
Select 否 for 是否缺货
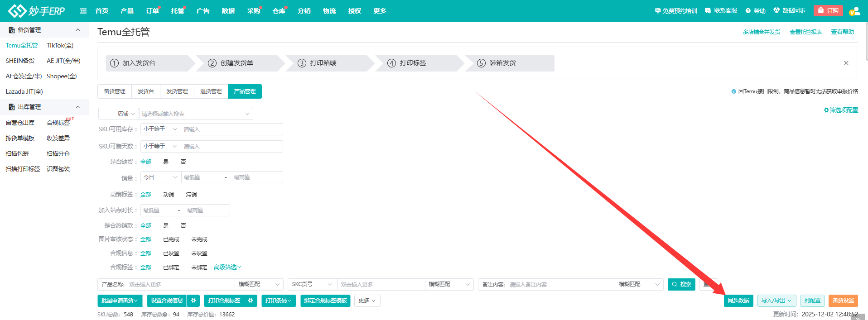(x=183, y=162)
